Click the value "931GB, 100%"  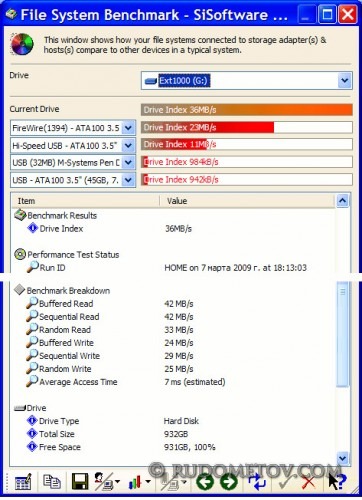click(x=190, y=447)
